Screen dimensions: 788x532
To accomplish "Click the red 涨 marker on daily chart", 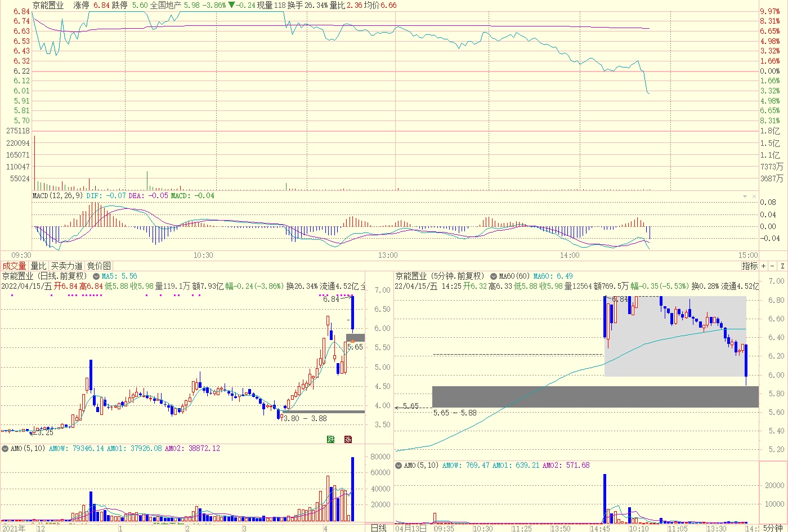I will [x=348, y=439].
